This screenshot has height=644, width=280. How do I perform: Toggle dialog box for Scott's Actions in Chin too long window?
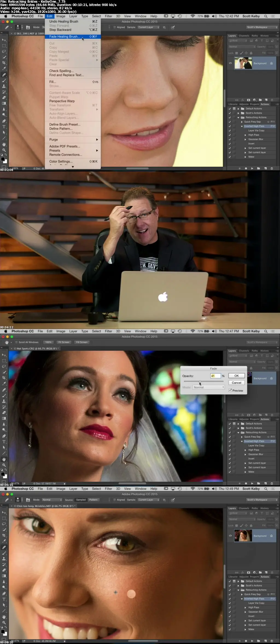click(234, 585)
